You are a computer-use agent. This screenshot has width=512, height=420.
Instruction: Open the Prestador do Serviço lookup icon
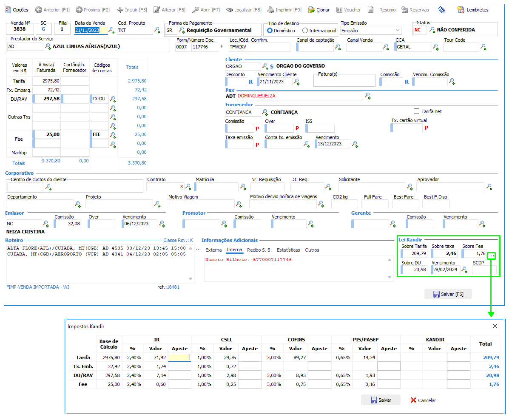[x=48, y=47]
